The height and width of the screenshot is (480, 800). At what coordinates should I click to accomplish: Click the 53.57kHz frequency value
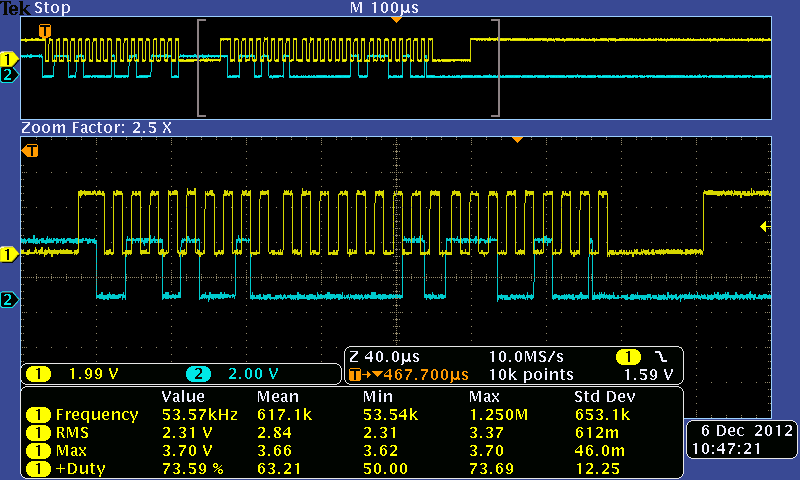click(200, 415)
